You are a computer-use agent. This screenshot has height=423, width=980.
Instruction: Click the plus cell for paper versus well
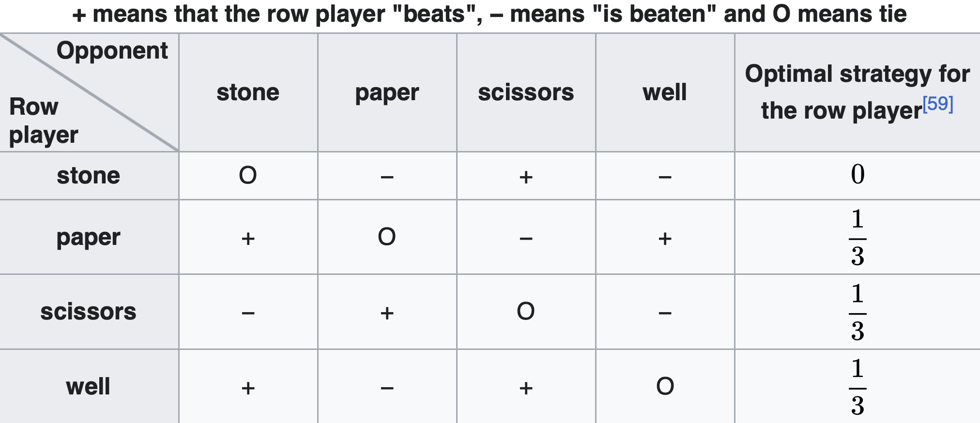(x=665, y=238)
